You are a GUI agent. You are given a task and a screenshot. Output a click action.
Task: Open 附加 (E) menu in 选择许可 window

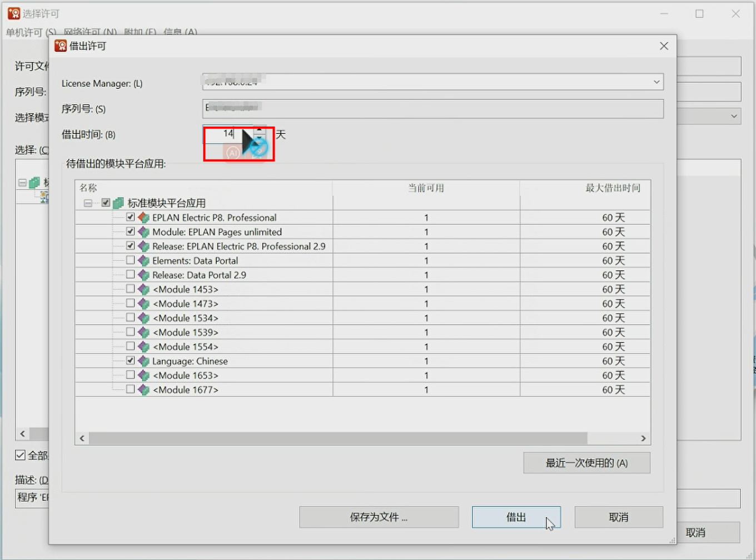pyautogui.click(x=140, y=32)
